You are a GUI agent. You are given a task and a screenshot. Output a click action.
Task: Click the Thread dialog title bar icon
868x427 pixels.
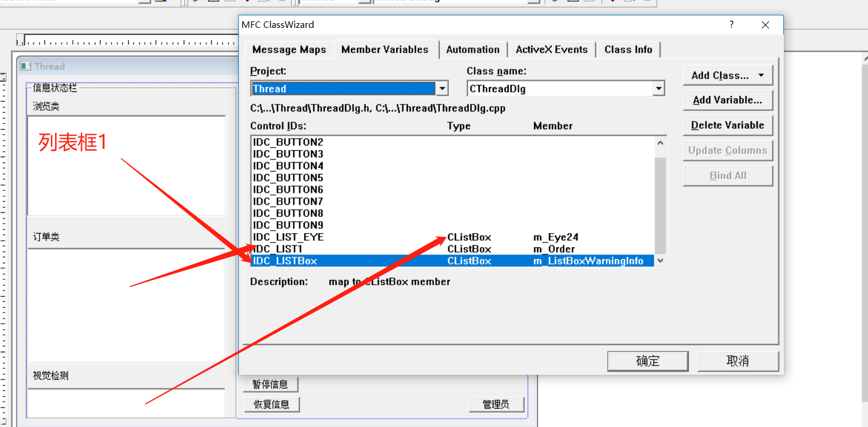25,66
